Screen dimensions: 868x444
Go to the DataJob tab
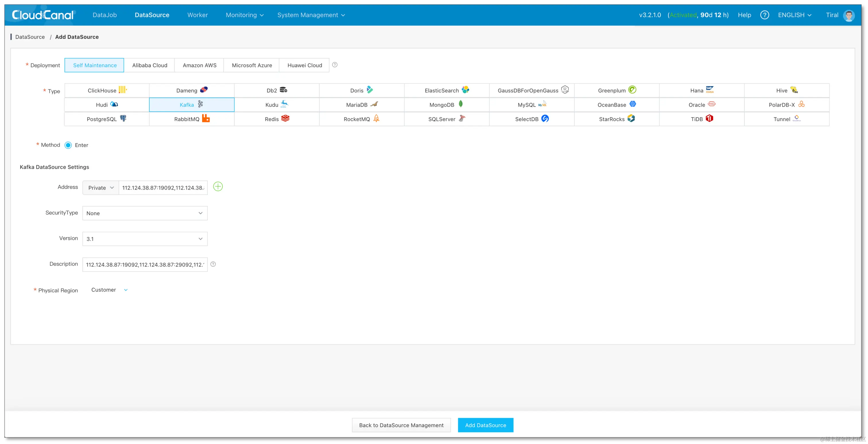(x=105, y=15)
